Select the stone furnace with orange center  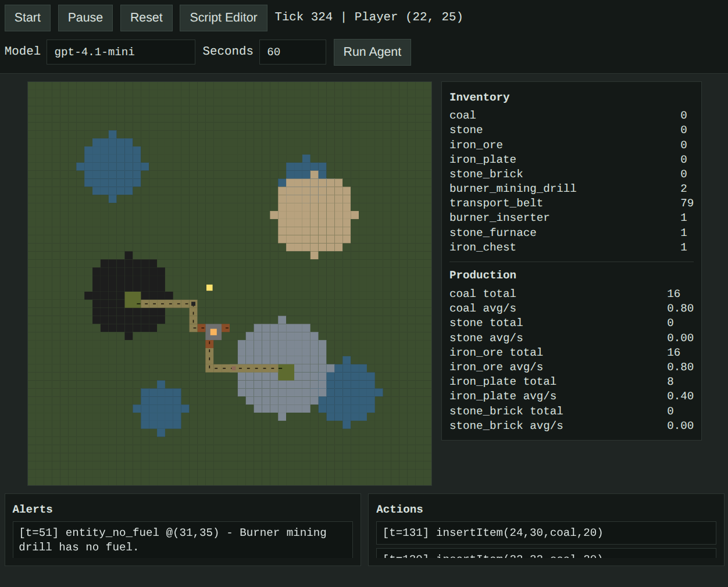[x=213, y=332]
